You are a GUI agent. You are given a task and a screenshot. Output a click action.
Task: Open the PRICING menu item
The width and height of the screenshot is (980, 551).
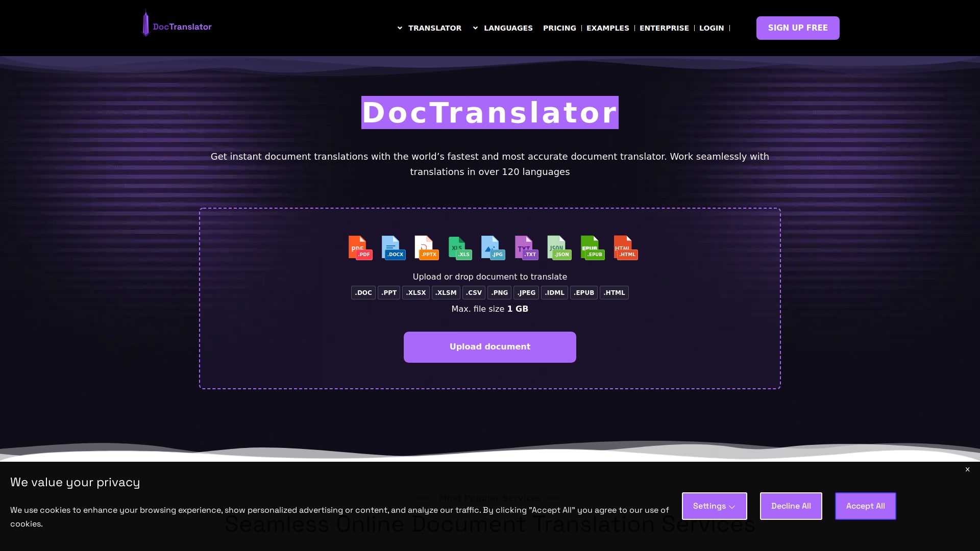[559, 28]
